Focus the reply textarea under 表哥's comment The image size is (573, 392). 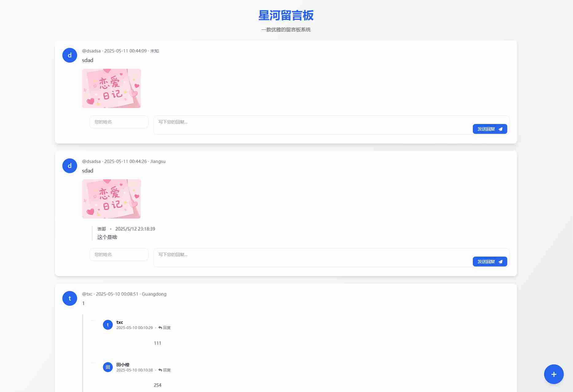tap(332, 258)
